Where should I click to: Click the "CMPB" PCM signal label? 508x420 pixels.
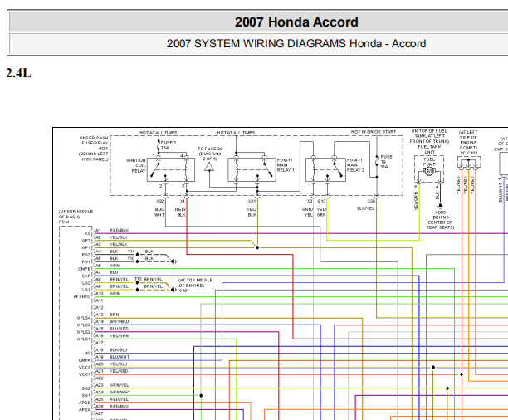(x=84, y=269)
